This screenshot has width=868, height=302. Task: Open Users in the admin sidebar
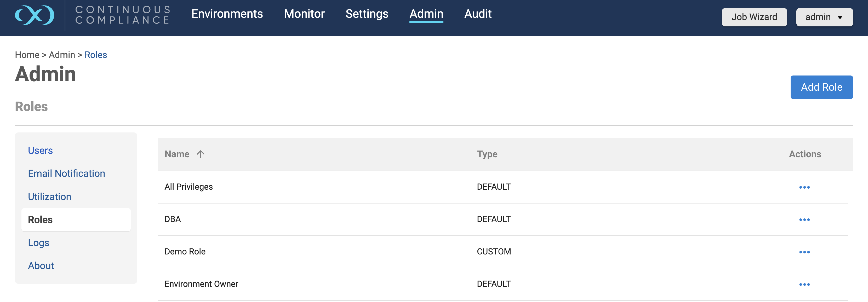tap(40, 150)
